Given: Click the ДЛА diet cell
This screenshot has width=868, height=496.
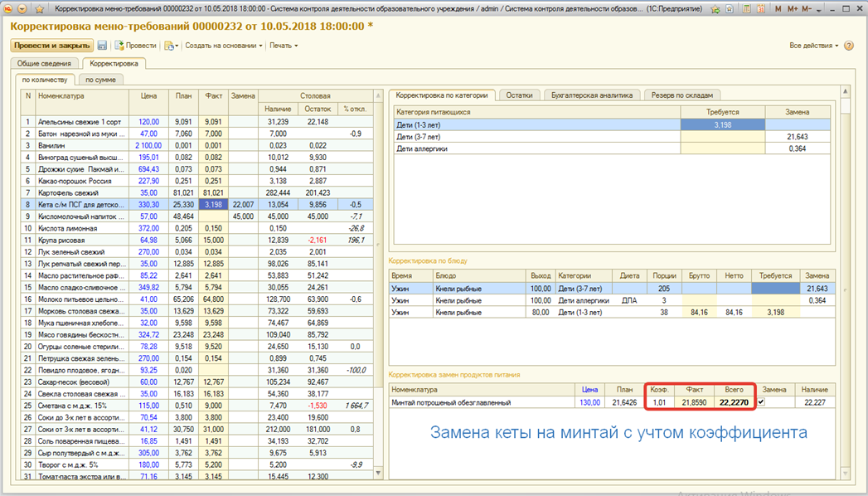Looking at the screenshot, I should pos(629,300).
